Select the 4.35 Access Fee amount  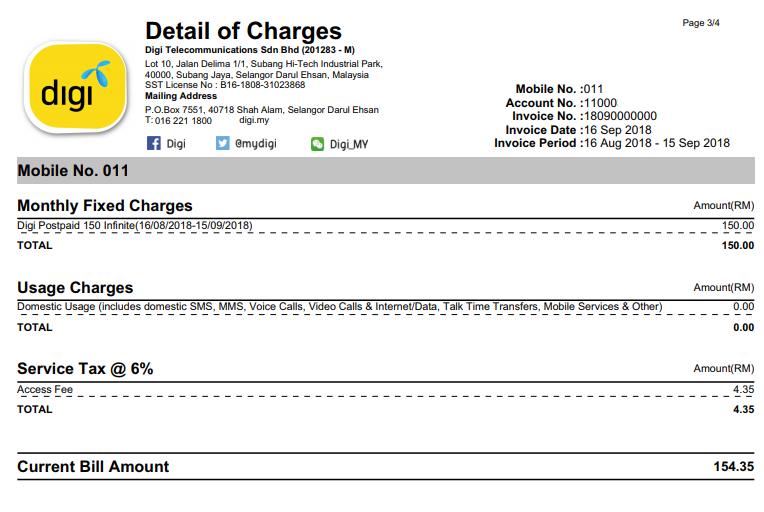point(744,389)
